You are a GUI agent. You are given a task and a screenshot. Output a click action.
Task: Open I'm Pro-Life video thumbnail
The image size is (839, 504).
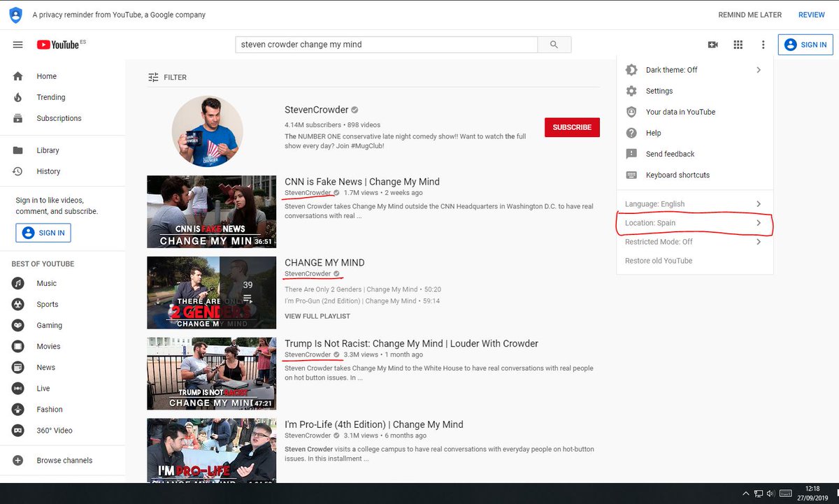click(211, 451)
